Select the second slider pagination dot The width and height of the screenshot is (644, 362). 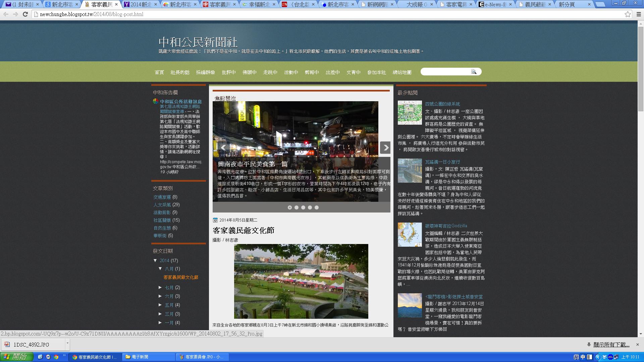pyautogui.click(x=297, y=207)
